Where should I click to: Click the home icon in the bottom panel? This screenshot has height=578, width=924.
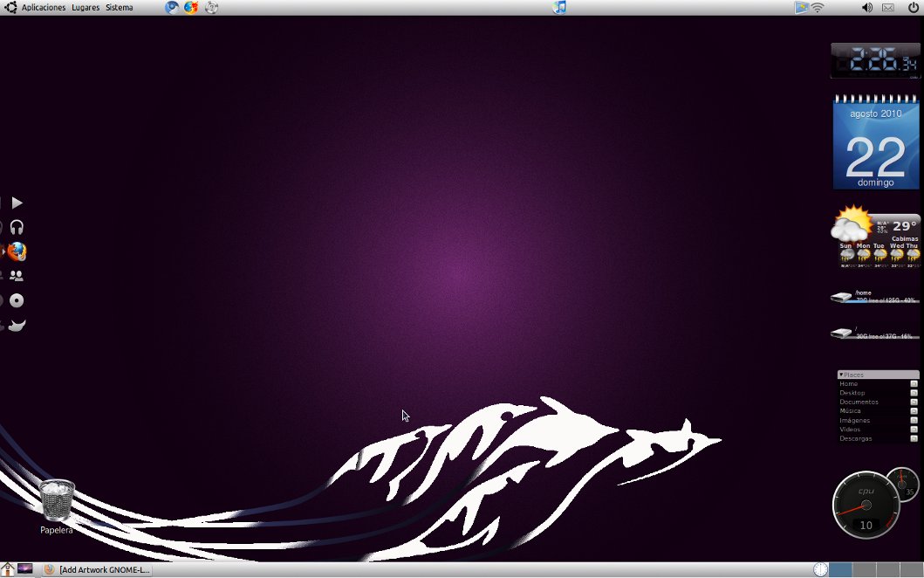click(8, 570)
